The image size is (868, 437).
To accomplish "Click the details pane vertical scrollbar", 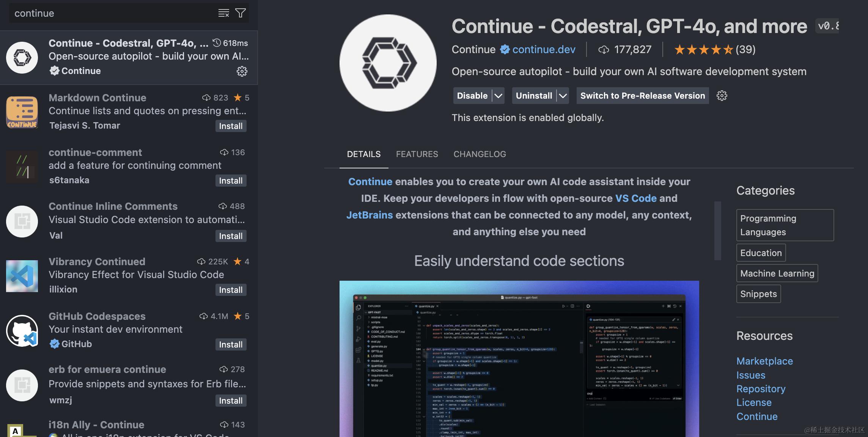I will point(717,231).
